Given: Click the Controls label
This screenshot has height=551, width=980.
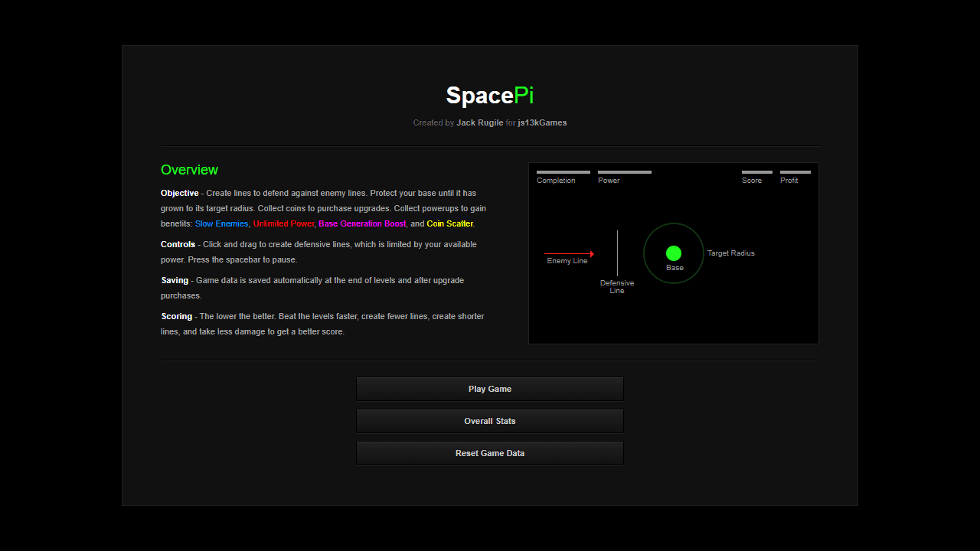Looking at the screenshot, I should [178, 244].
